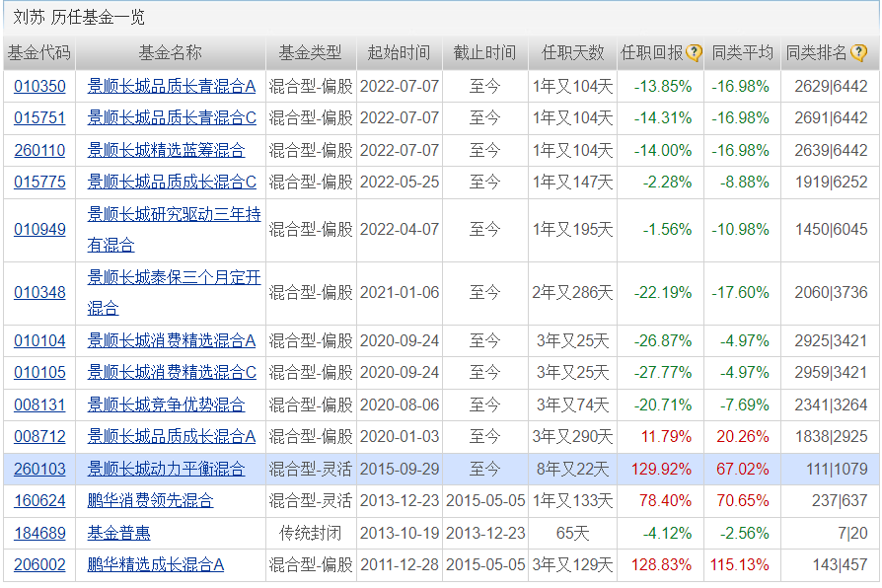Screen dimensions: 882x588
Task: Select the 传统封闭 fund type cell
Action: click(x=310, y=533)
